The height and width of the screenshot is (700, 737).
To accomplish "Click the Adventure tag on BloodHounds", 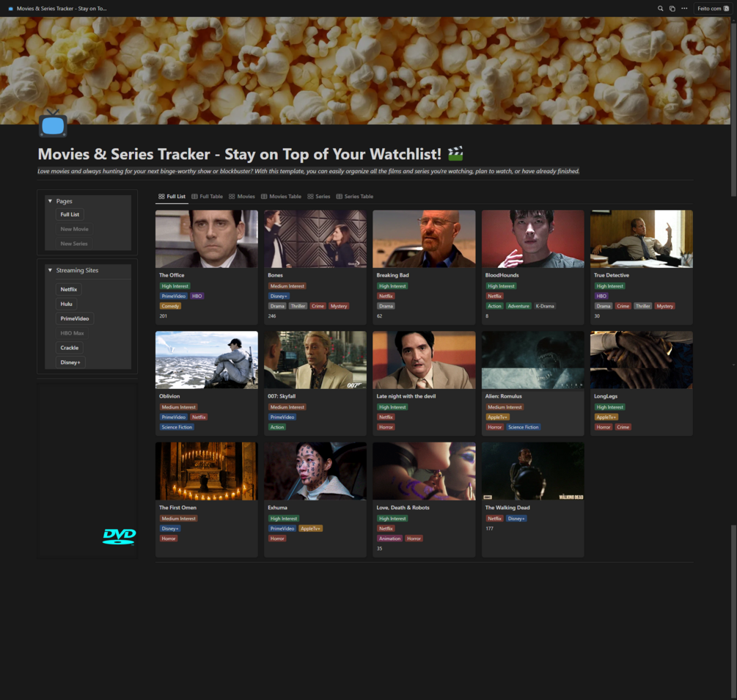I will [518, 306].
